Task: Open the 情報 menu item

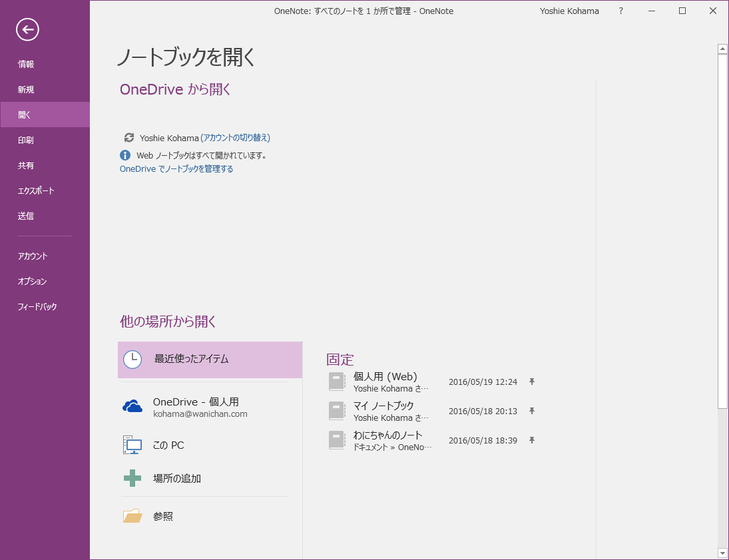Action: click(x=45, y=64)
